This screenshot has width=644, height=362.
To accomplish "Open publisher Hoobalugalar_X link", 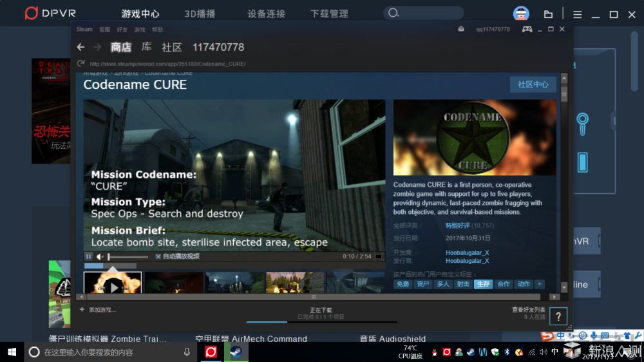I will (x=468, y=261).
